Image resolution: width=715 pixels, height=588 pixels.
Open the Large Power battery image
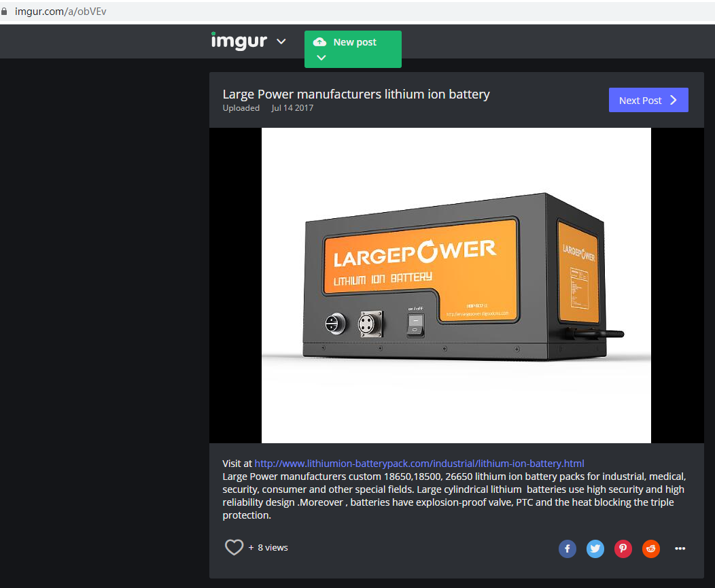click(456, 285)
